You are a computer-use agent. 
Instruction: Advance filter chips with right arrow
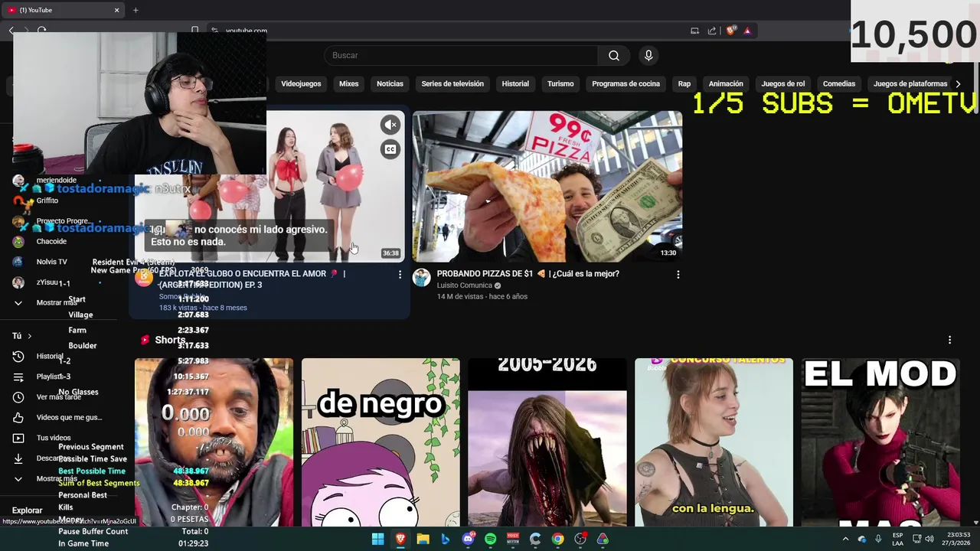click(x=958, y=83)
